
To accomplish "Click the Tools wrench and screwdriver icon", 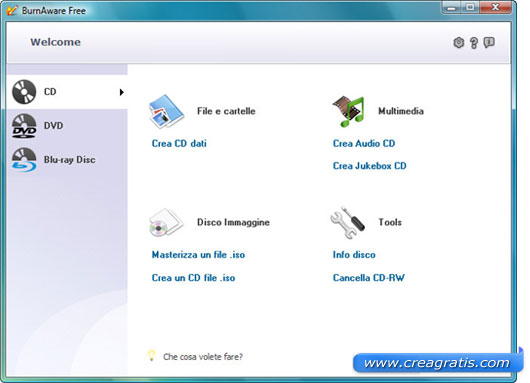I will 347,222.
